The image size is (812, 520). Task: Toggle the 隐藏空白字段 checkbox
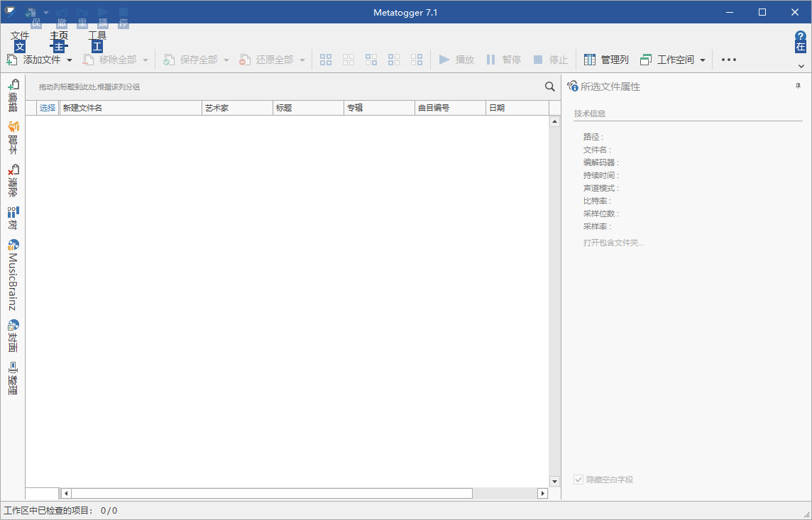(578, 480)
